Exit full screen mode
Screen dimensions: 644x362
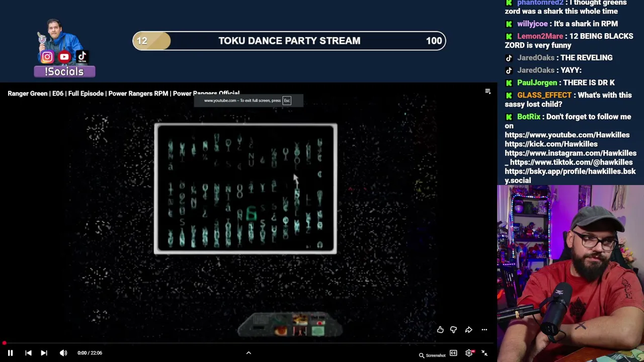click(485, 353)
